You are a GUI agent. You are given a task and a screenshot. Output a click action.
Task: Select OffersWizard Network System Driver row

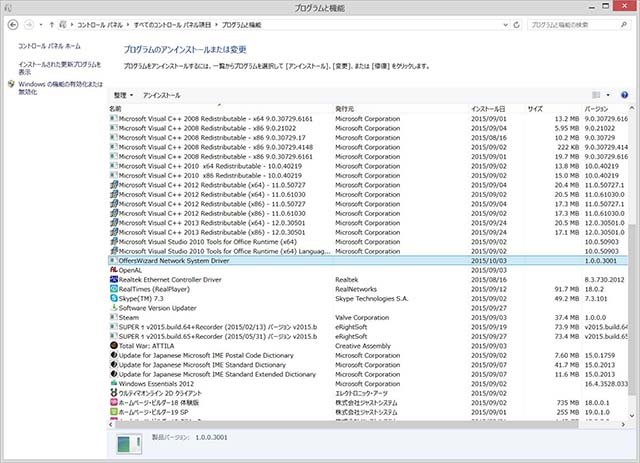pos(367,260)
